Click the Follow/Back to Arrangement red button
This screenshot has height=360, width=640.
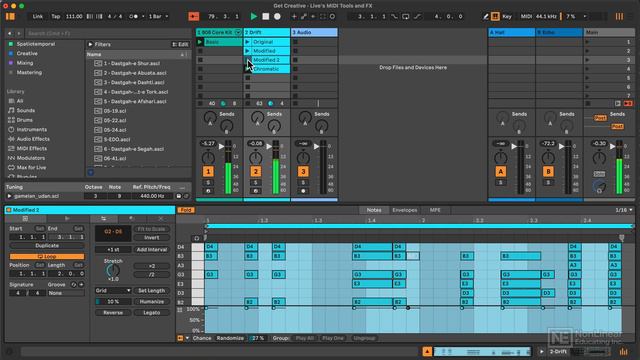point(193,16)
